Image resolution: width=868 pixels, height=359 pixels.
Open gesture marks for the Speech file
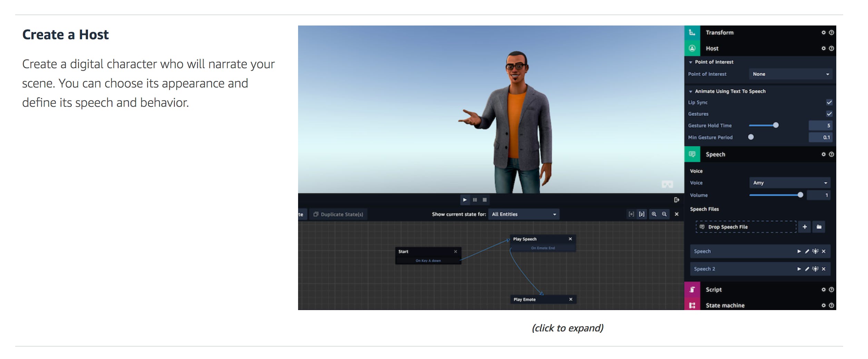(815, 251)
